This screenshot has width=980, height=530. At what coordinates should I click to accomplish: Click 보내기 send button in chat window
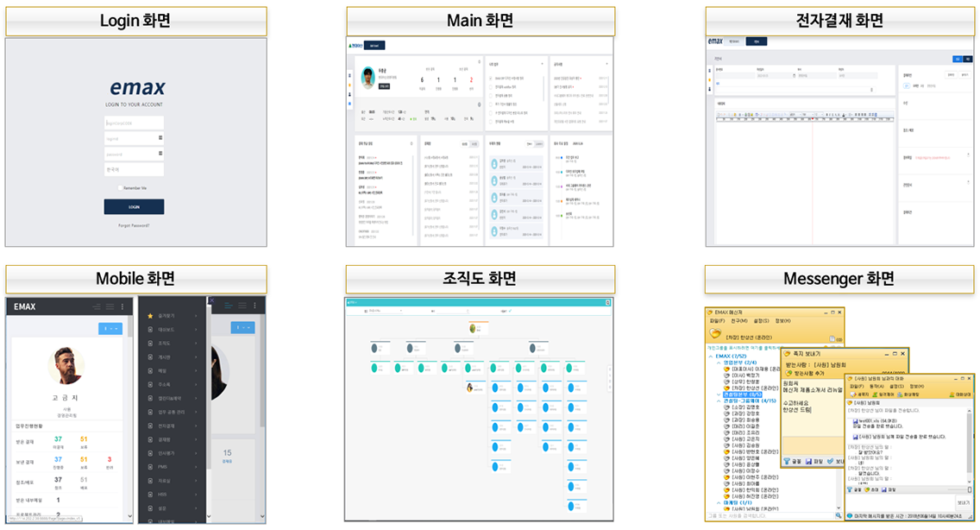963,502
